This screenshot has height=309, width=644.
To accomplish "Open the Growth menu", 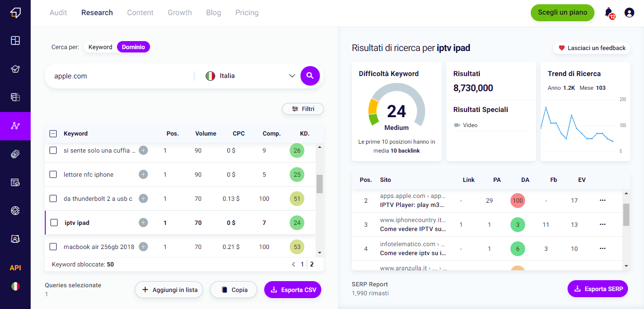I will pos(180,13).
